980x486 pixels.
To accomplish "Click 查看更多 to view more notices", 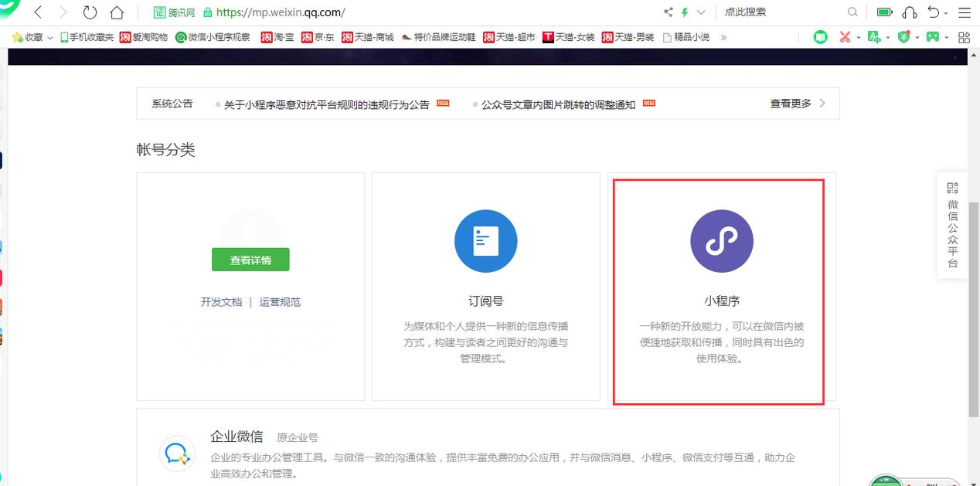I will tap(798, 104).
